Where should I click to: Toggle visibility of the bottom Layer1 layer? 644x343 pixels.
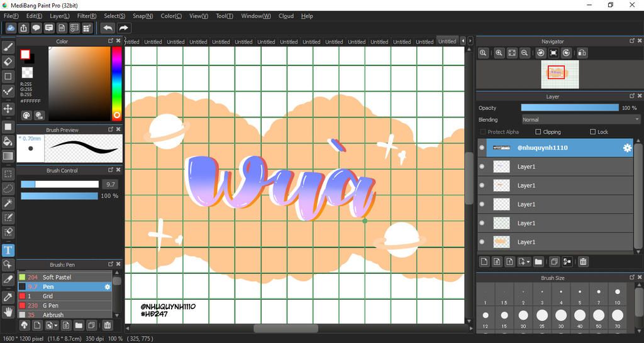click(482, 242)
